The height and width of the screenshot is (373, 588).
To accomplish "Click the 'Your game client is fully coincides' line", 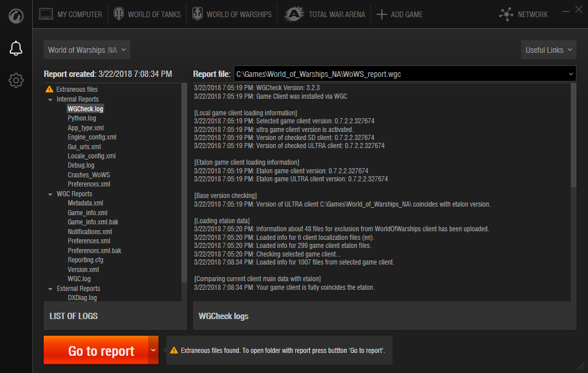I will coord(284,287).
